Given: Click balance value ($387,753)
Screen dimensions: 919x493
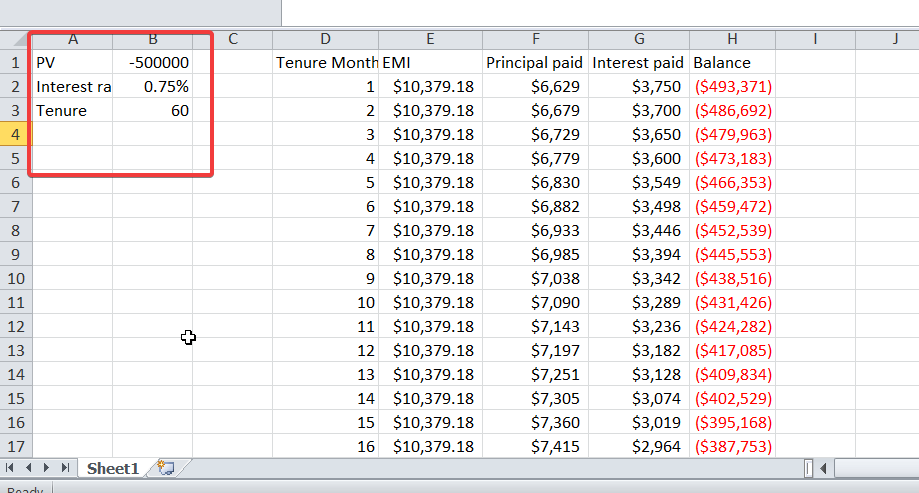Looking at the screenshot, I should [732, 446].
